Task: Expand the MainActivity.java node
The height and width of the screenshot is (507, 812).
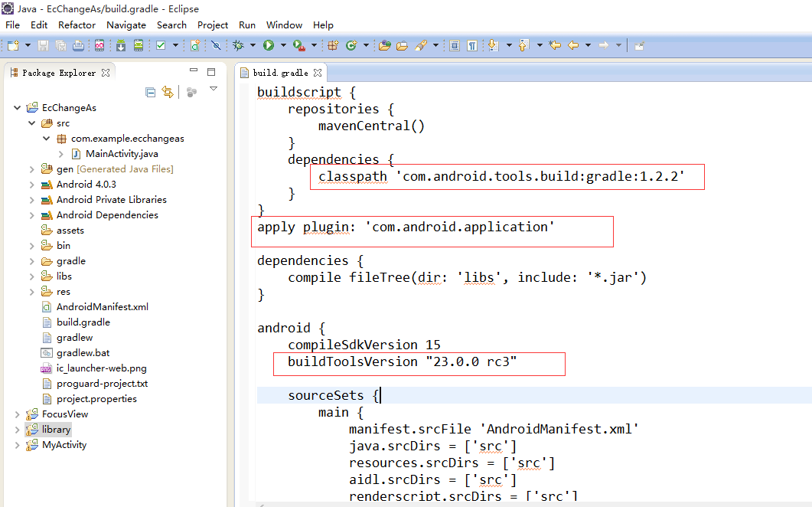Action: coord(61,154)
